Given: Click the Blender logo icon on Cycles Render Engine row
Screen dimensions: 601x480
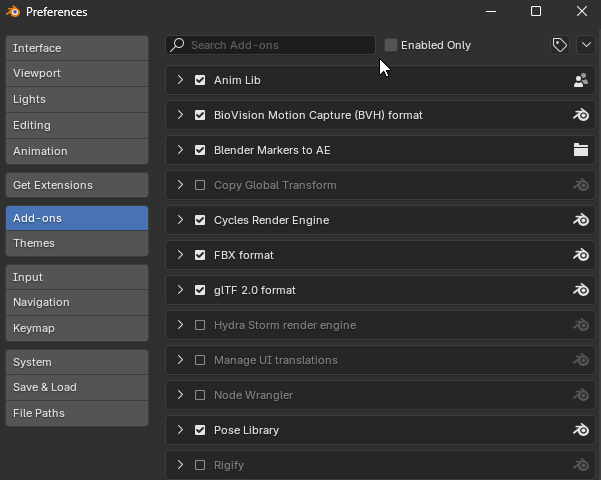Looking at the screenshot, I should 580,220.
